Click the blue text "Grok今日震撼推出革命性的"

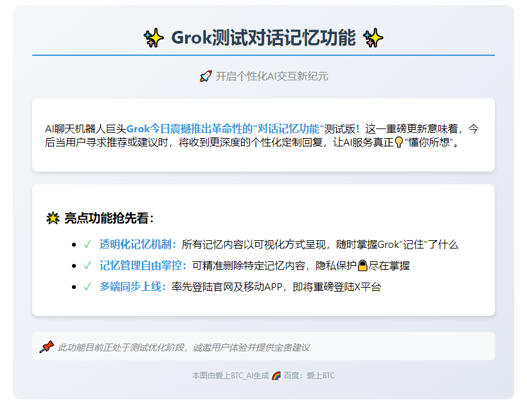(189, 128)
